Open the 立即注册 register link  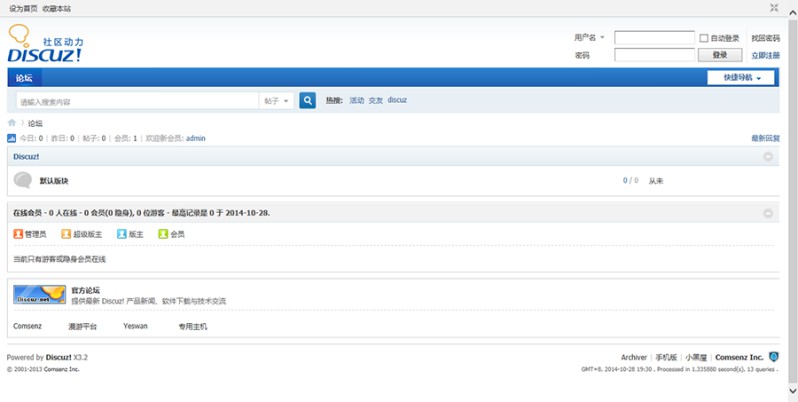click(x=765, y=55)
